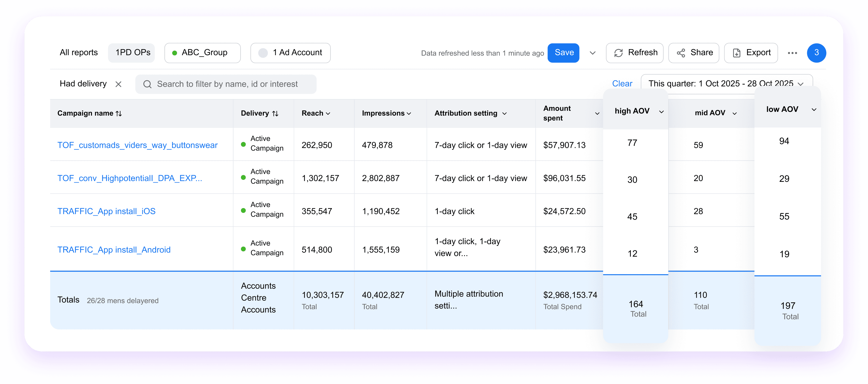The height and width of the screenshot is (384, 868).
Task: Select the 1PD OPs tab
Action: coord(132,53)
